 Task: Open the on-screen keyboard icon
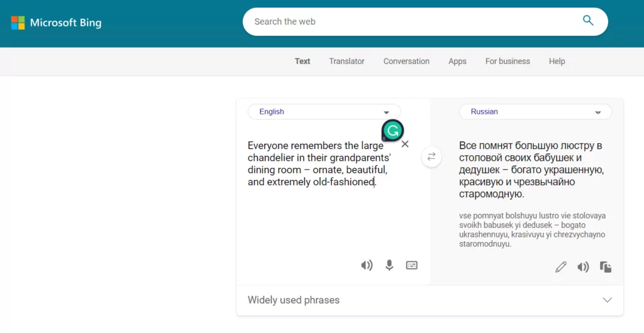[x=411, y=265]
